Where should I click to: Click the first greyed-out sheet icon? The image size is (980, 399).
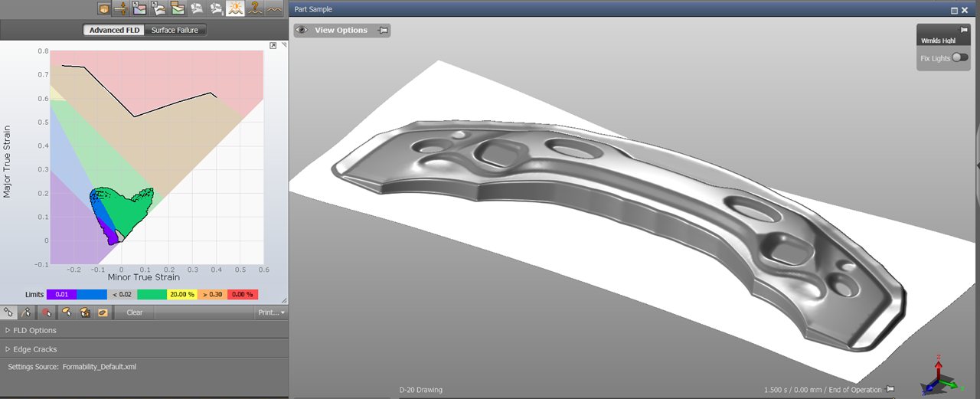pyautogui.click(x=197, y=9)
